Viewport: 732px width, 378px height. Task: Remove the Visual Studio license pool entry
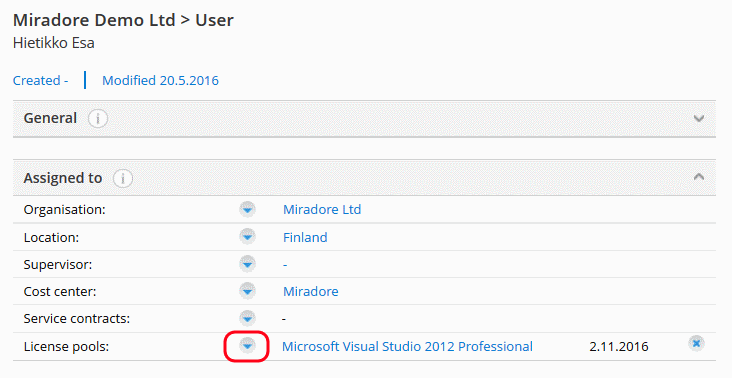coord(696,343)
